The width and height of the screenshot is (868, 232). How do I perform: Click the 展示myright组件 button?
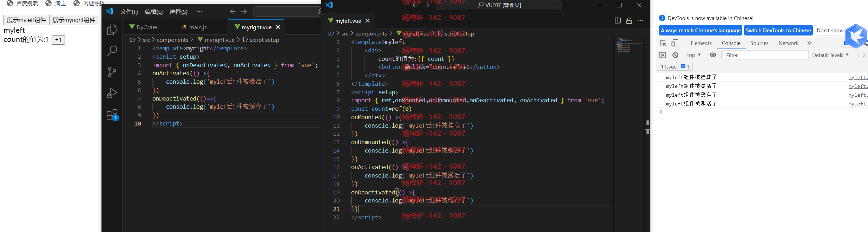point(74,20)
